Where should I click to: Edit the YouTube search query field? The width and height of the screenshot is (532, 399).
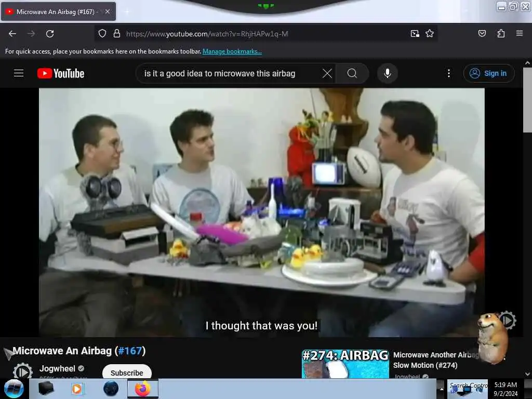pyautogui.click(x=231, y=73)
